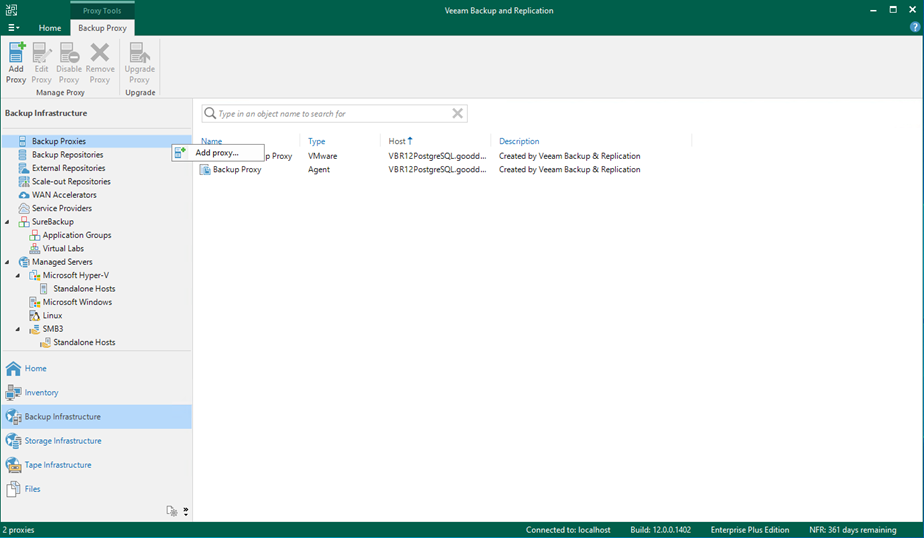Click 'Enterprise Plus Edition' status text
The height and width of the screenshot is (538, 924).
point(750,530)
